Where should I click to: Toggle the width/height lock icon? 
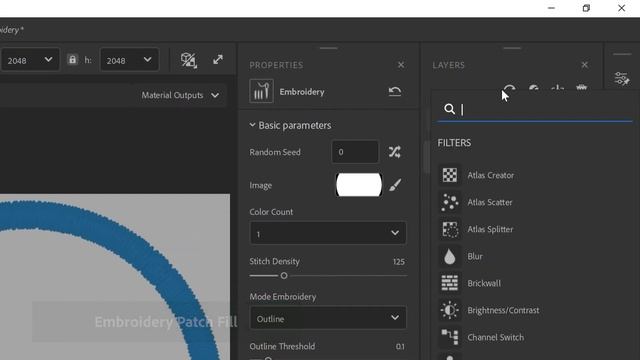pos(72,60)
